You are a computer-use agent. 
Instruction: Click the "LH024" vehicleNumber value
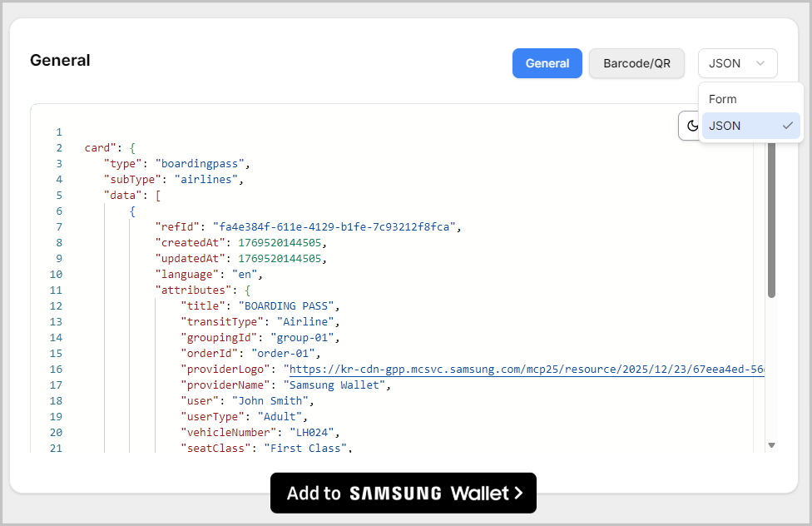tap(314, 433)
